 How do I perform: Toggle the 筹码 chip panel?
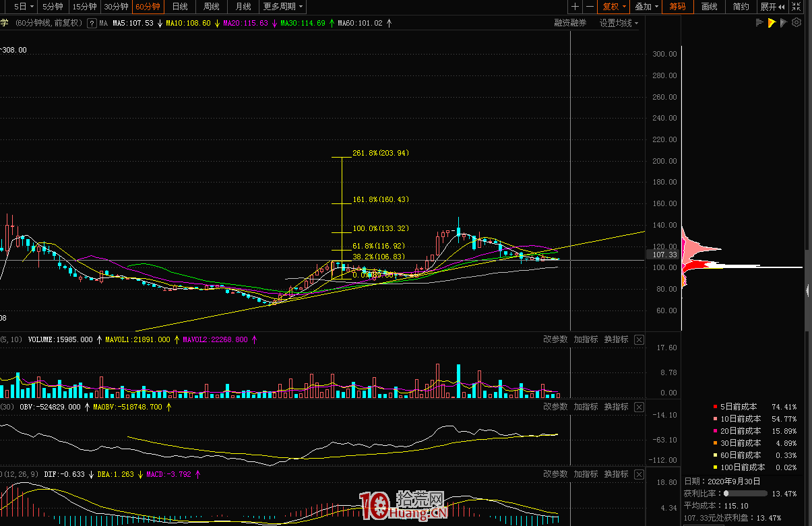pos(677,7)
